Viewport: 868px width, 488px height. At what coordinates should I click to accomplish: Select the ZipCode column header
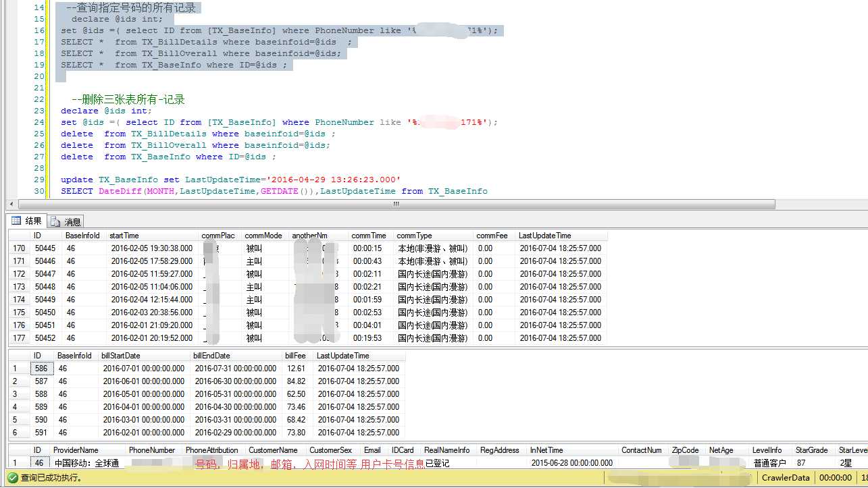coord(688,450)
